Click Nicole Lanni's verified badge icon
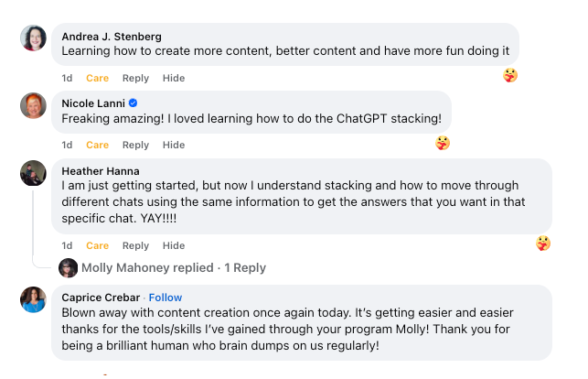 pos(133,103)
